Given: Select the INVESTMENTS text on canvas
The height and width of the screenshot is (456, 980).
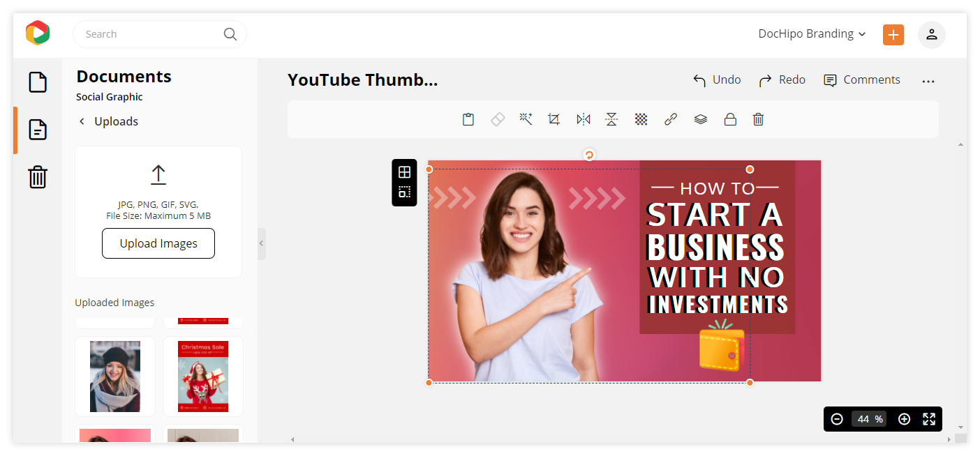Looking at the screenshot, I should click(x=718, y=305).
